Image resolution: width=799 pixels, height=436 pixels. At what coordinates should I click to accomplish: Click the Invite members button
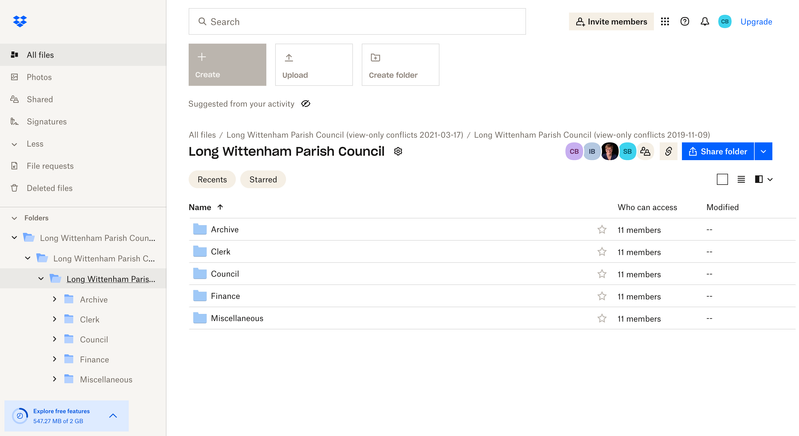point(611,21)
